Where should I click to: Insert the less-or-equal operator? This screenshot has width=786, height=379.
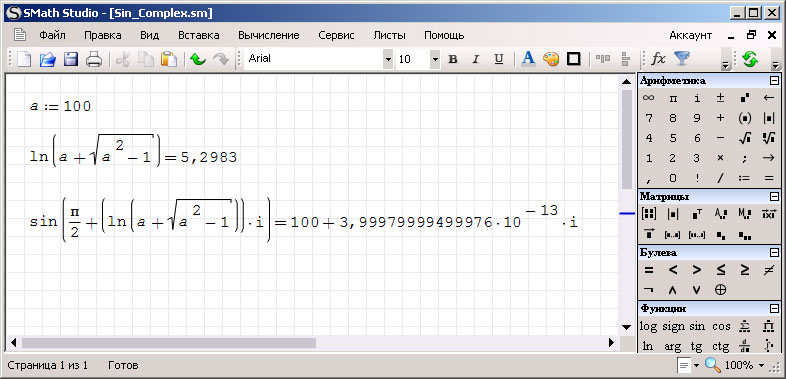click(x=720, y=270)
